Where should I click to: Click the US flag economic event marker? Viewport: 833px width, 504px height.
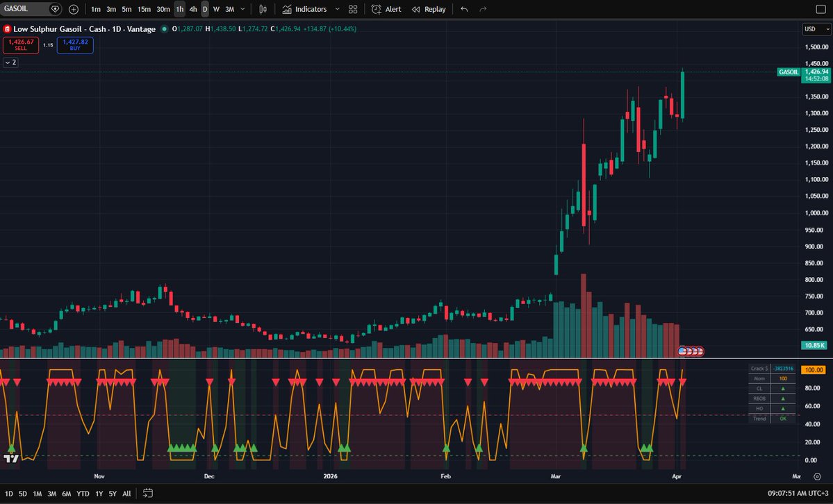683,351
